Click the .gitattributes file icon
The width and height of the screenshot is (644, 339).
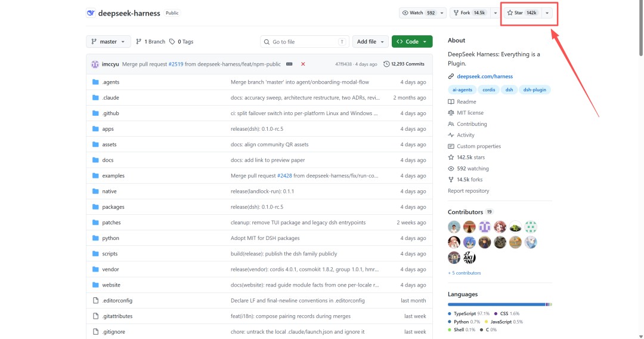click(95, 316)
